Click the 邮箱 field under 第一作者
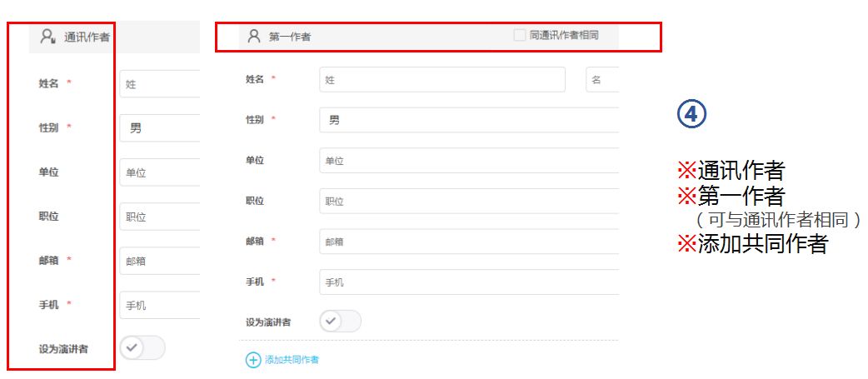This screenshot has height=379, width=868. pyautogui.click(x=468, y=242)
